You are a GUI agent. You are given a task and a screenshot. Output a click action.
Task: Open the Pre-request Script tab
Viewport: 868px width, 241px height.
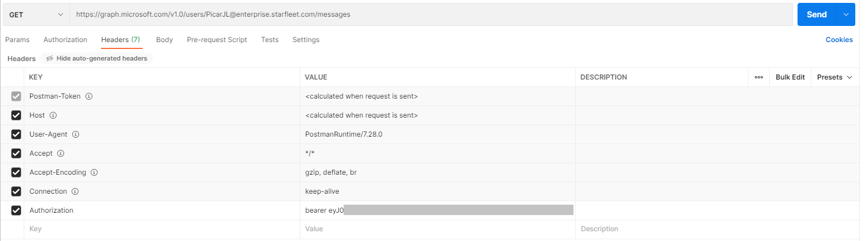(217, 40)
